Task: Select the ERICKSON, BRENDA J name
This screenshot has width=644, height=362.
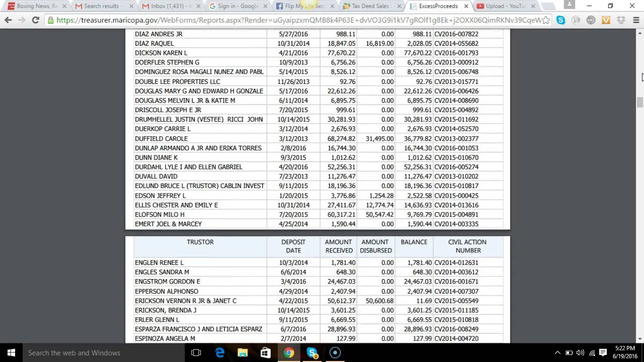Action: (166, 310)
